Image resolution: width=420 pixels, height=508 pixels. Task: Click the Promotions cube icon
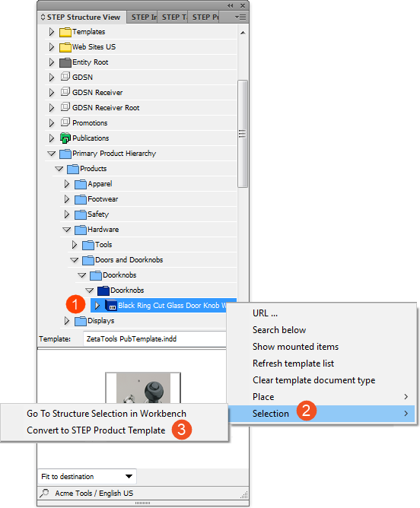click(65, 122)
